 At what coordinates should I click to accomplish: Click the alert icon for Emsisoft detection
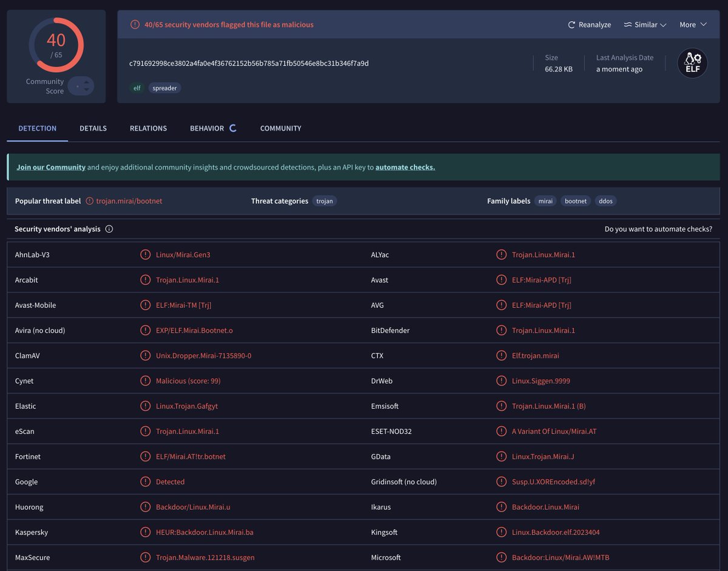501,406
